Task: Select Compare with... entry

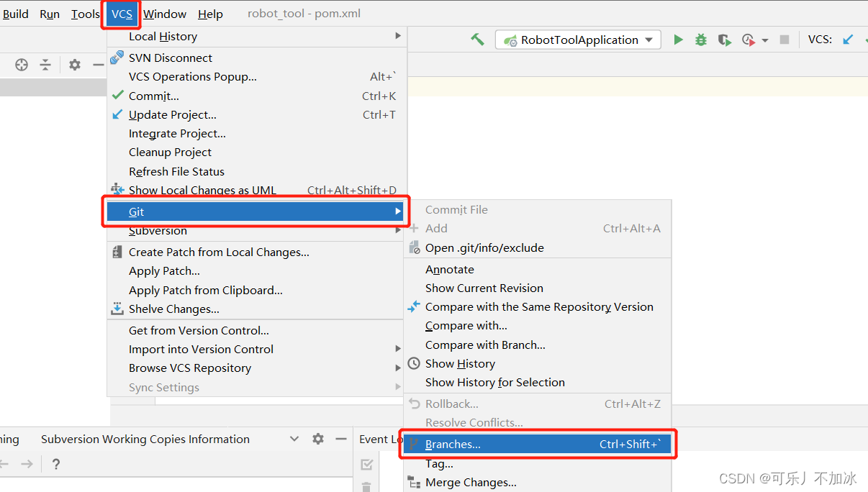Action: (538, 325)
